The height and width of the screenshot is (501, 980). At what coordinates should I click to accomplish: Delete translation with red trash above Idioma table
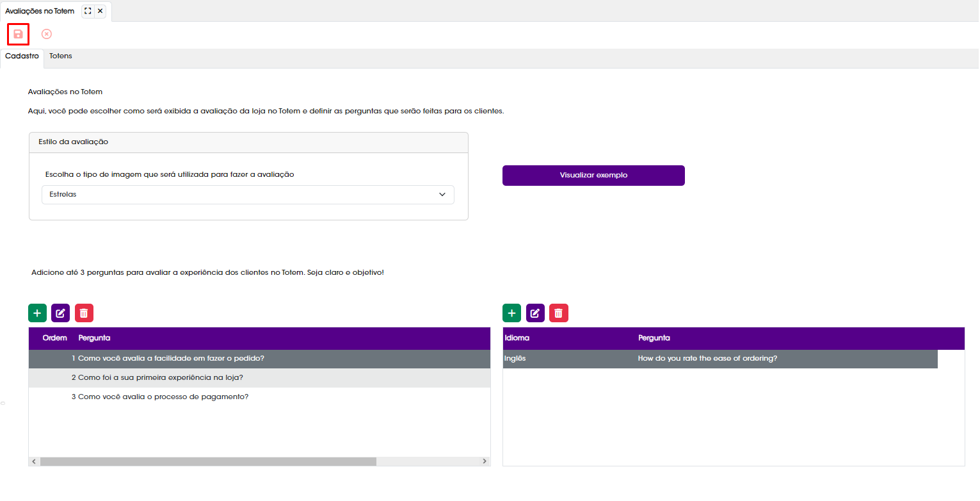coord(559,313)
